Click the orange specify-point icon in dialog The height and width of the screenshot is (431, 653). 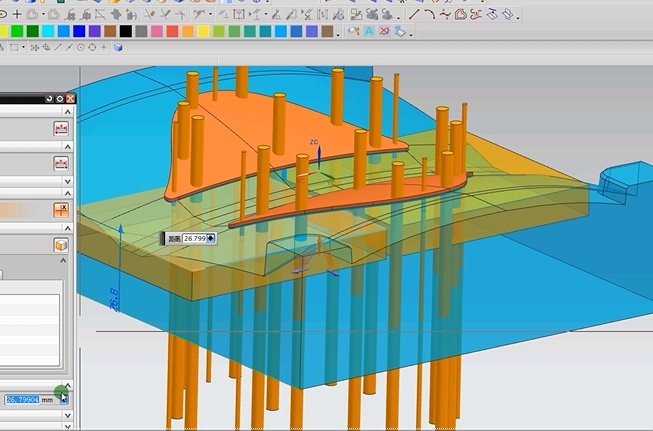coord(61,210)
